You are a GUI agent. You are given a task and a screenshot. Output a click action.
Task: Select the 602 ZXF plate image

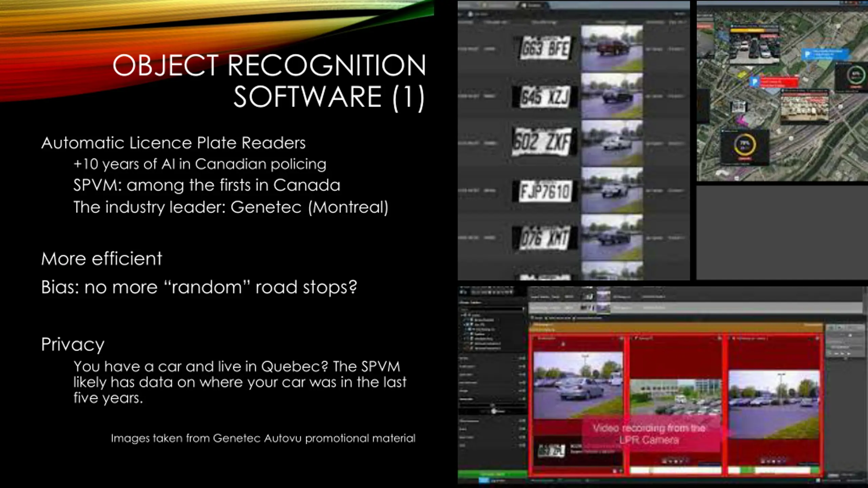point(544,141)
